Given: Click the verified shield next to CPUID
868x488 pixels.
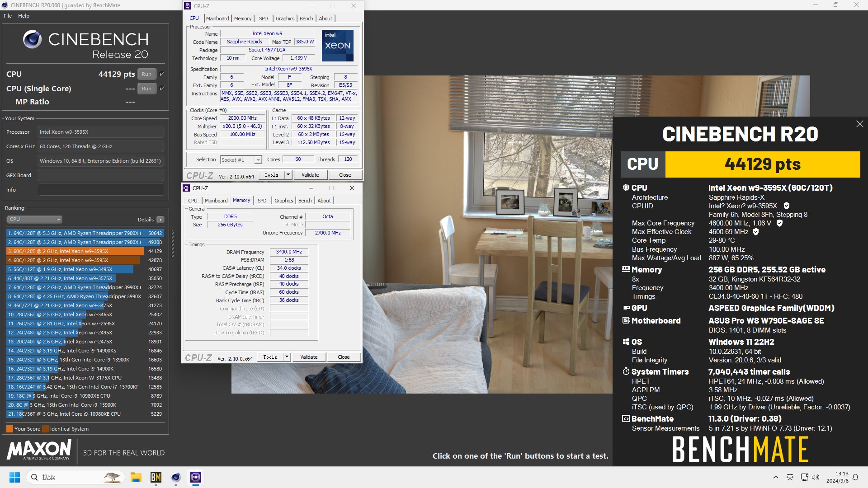Looking at the screenshot, I should (x=787, y=206).
